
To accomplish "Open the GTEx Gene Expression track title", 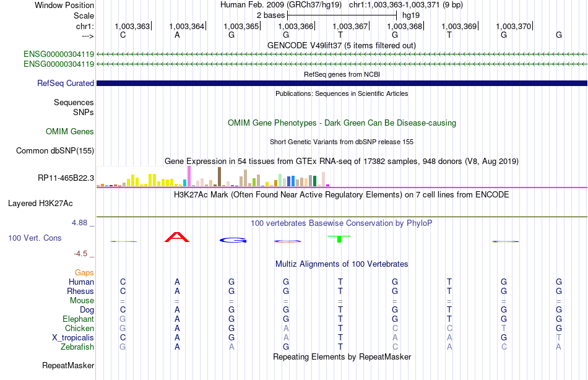I will (x=342, y=162).
